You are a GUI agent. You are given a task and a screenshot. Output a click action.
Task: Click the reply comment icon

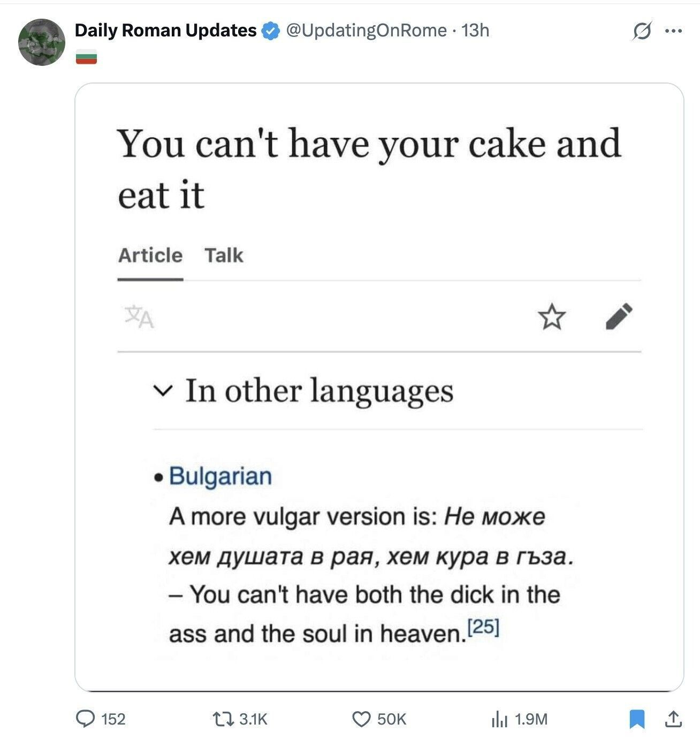coord(86,719)
